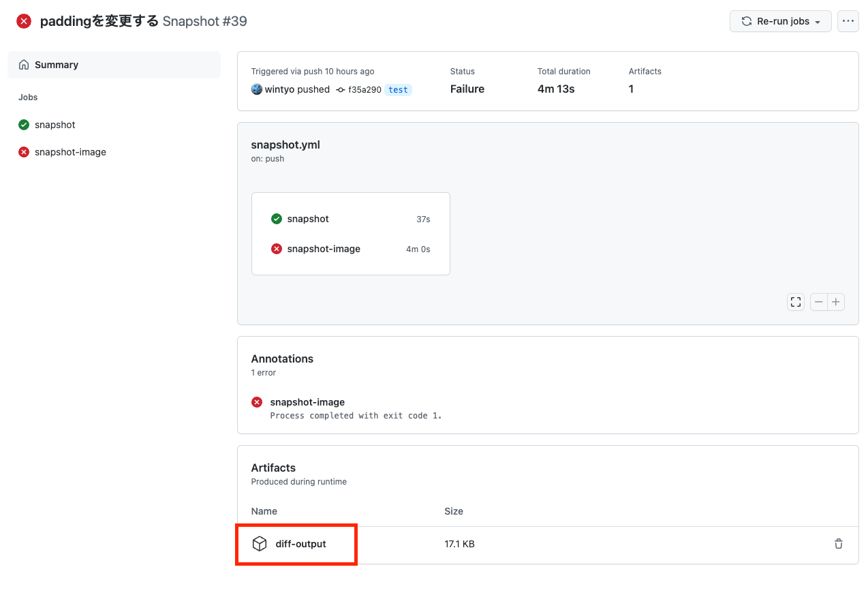Image resolution: width=868 pixels, height=595 pixels.
Task: Click snapshot-image job in workflow graph
Action: pyautogui.click(x=324, y=249)
